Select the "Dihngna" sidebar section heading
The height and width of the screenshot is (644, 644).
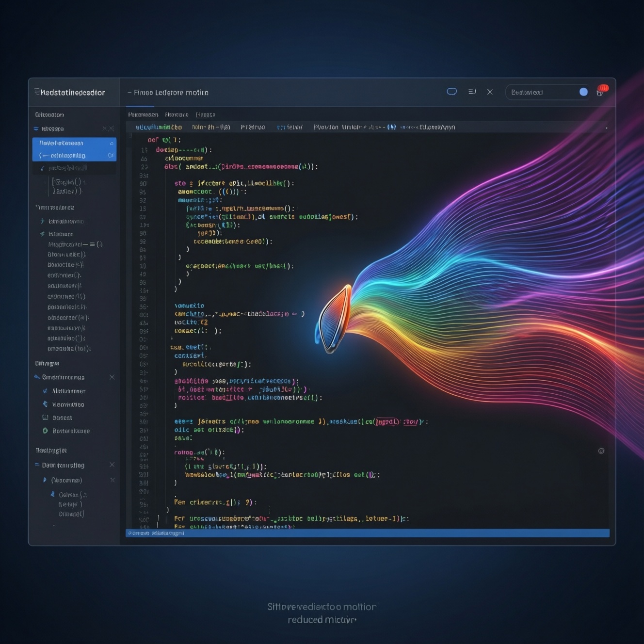47,363
